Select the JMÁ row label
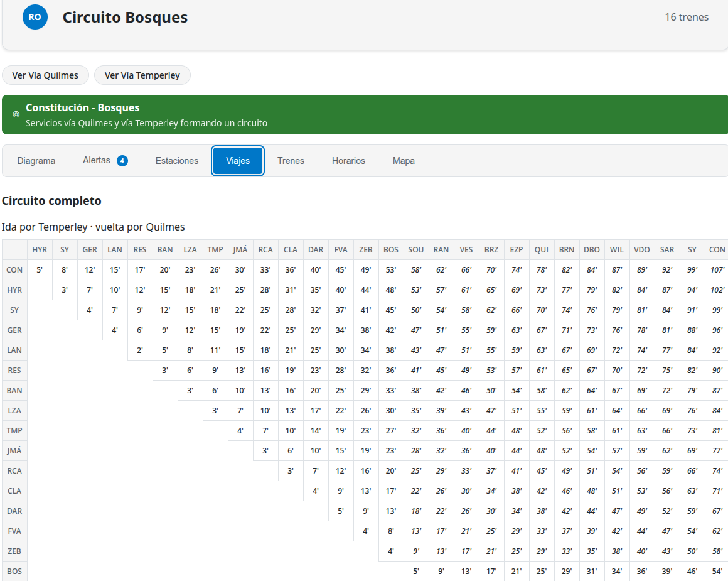Viewport: 728px width, 581px height. (14, 451)
